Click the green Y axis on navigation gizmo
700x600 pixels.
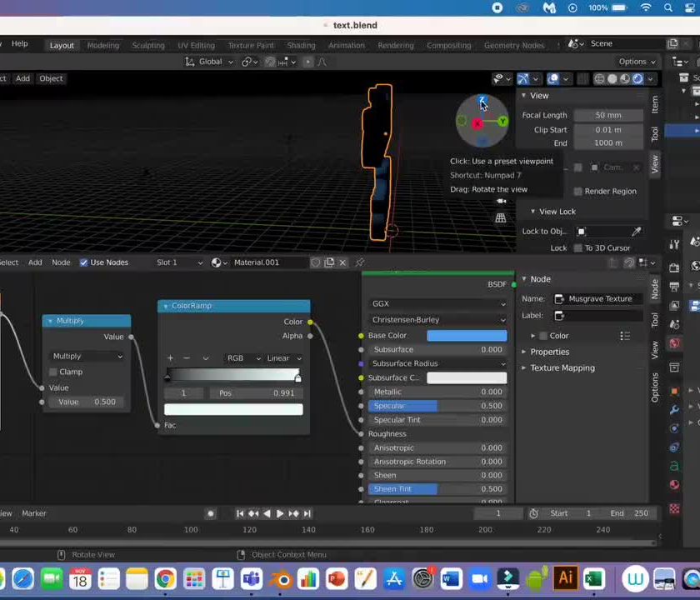tap(502, 122)
